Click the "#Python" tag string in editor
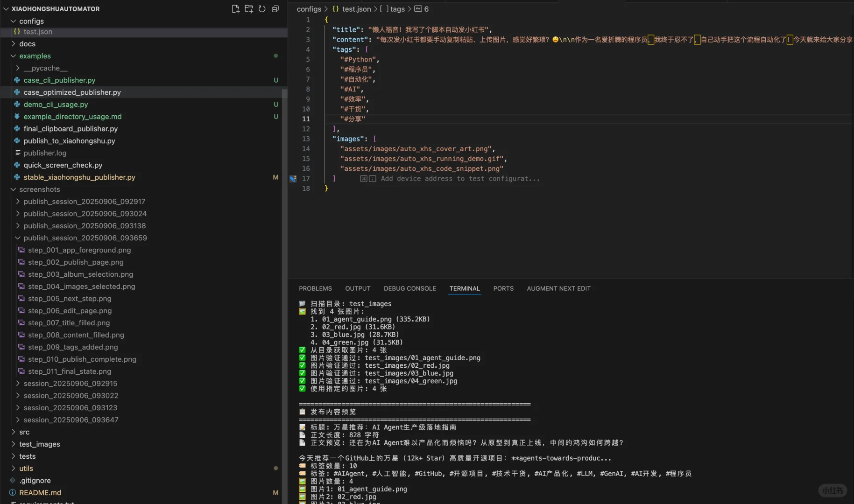Image resolution: width=854 pixels, height=504 pixels. click(x=358, y=60)
